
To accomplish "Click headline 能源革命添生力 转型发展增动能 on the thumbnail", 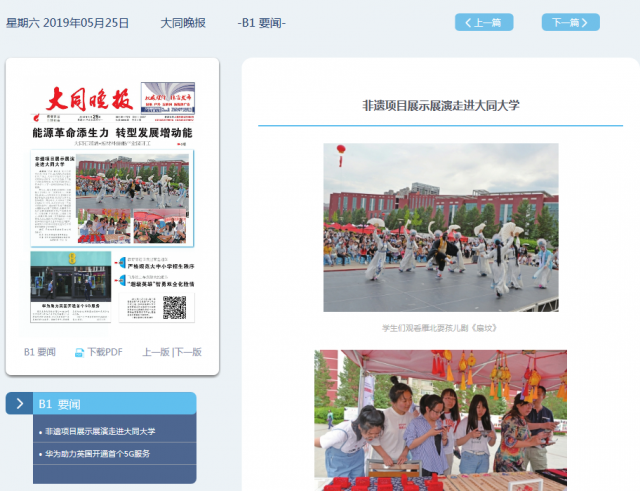I will 112,133.
